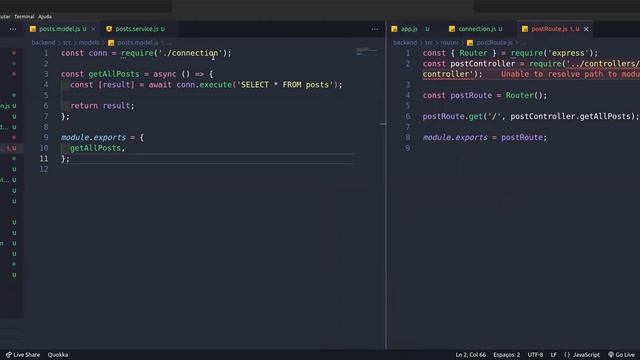Screen dimensions: 640x360
Task: Change encoding via UTF-8
Action: (x=535, y=355)
